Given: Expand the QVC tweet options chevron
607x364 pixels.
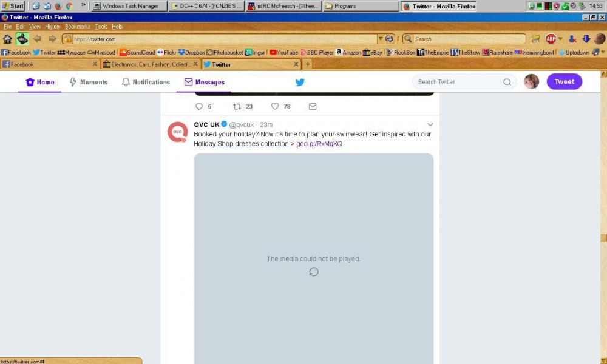Looking at the screenshot, I should (x=430, y=125).
